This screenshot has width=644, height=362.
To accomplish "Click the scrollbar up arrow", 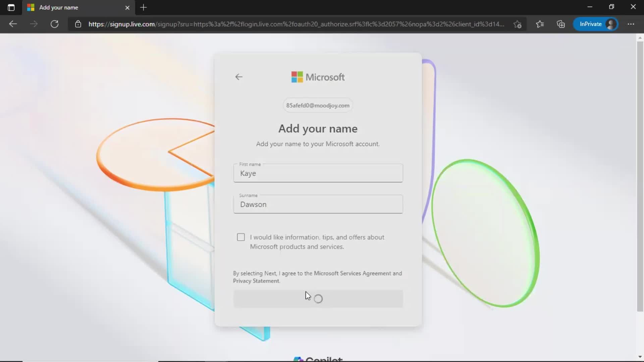I will [x=640, y=38].
